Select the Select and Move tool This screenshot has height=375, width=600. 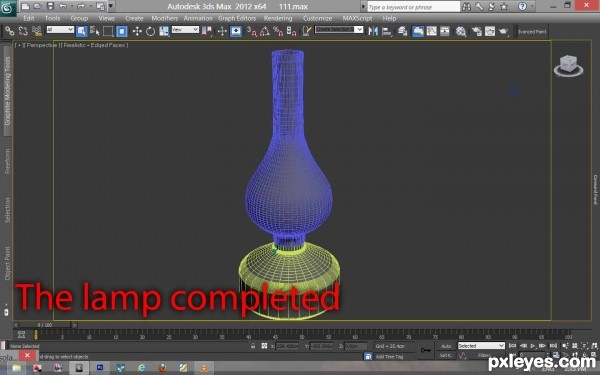(x=137, y=31)
